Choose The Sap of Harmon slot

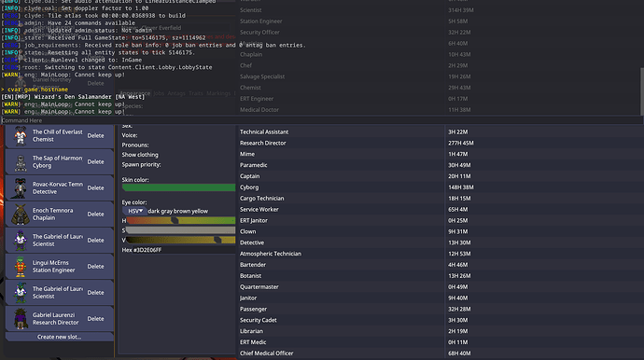[59, 162]
